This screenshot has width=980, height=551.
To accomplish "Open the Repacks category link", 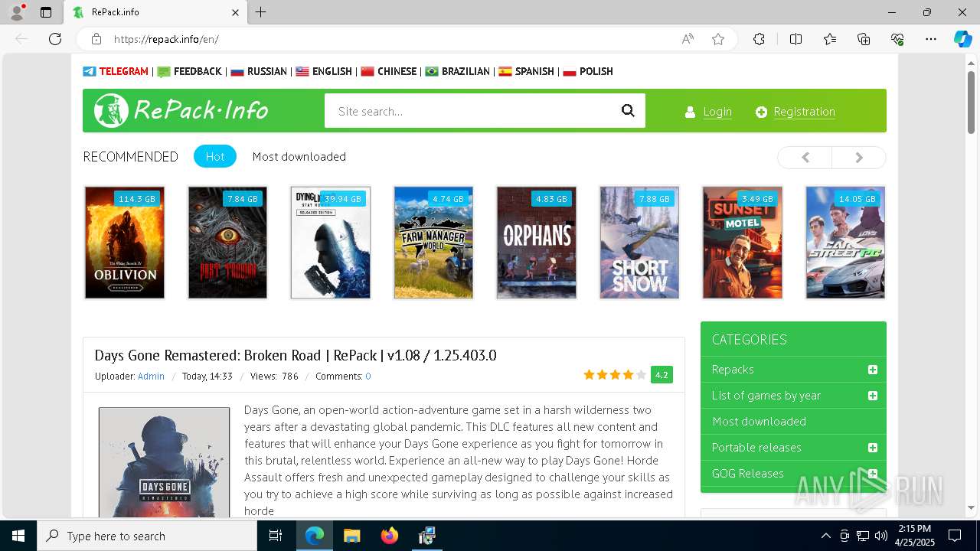I will pos(733,369).
